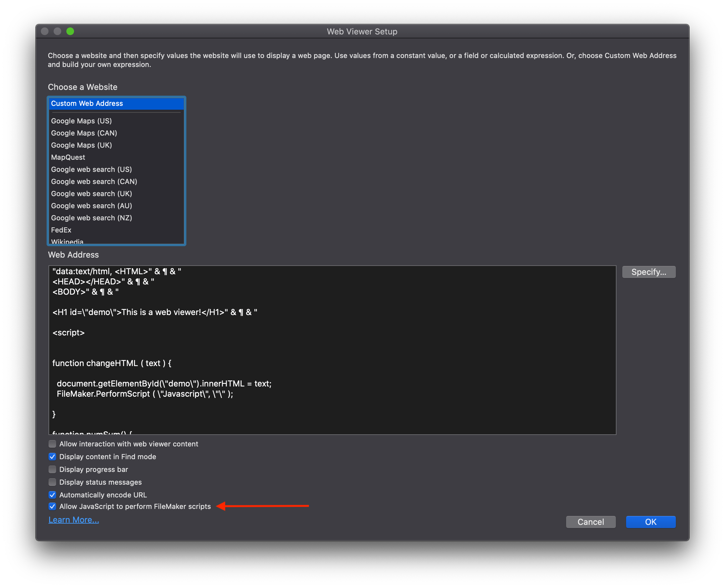
Task: Select "MapQuest" from the website list
Action: 68,157
